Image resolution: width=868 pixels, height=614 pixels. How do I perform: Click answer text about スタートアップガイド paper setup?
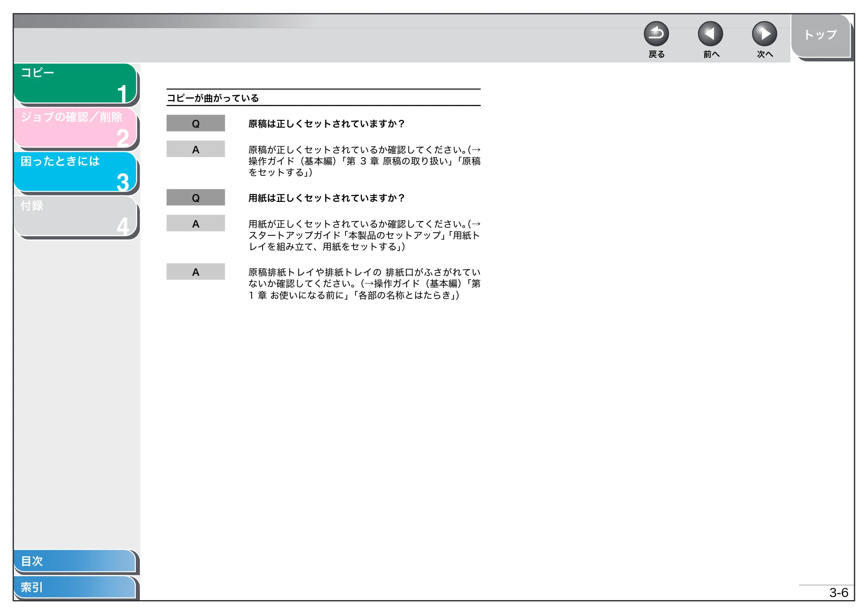tap(365, 235)
